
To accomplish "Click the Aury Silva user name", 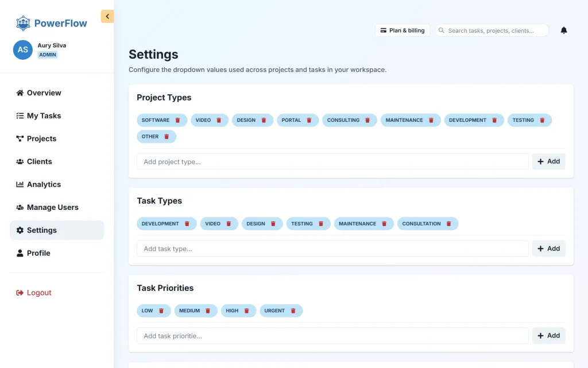I will click(52, 45).
